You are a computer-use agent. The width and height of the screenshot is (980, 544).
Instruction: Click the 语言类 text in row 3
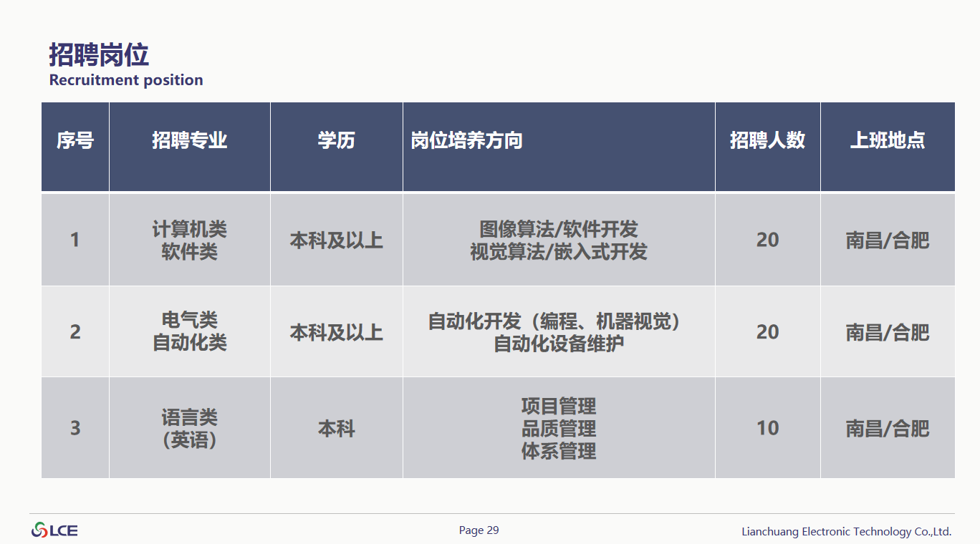190,417
